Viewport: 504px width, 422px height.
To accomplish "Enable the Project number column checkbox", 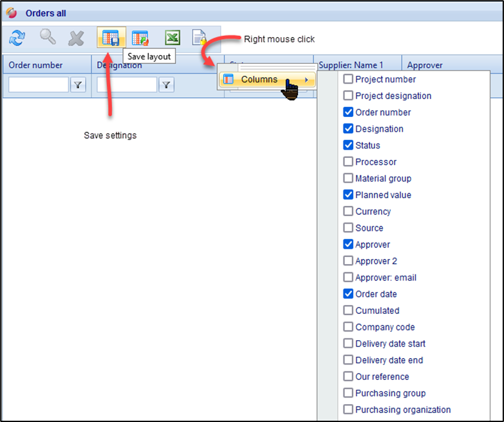I will [348, 79].
